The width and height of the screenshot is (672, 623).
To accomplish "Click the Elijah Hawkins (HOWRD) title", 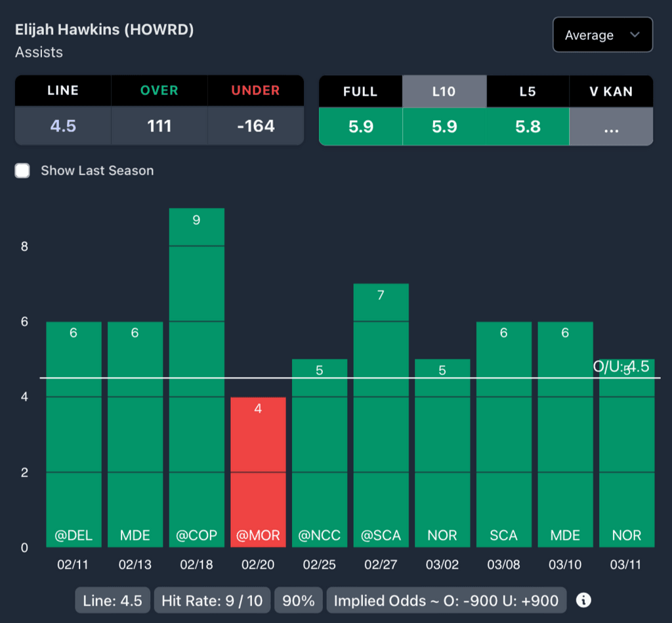I will tap(104, 30).
